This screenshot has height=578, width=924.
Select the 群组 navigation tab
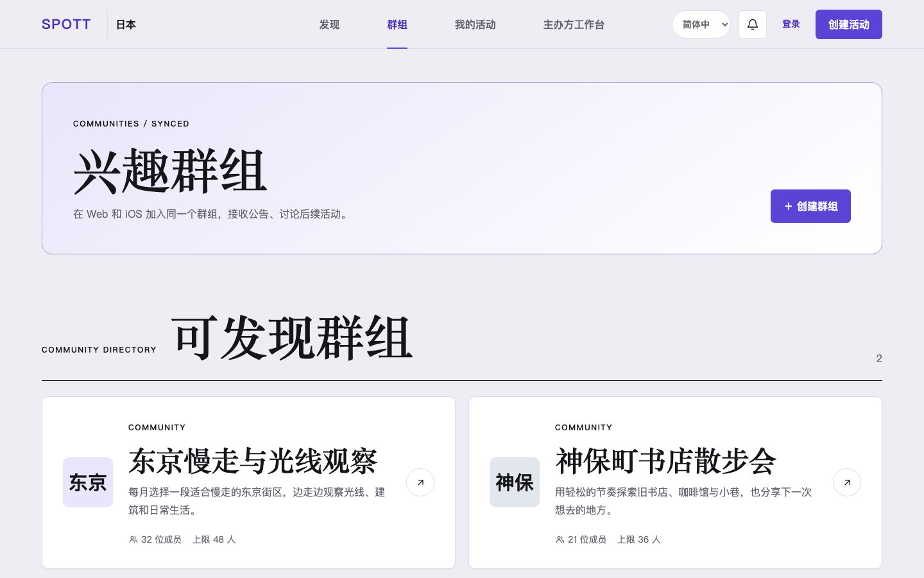point(397,24)
